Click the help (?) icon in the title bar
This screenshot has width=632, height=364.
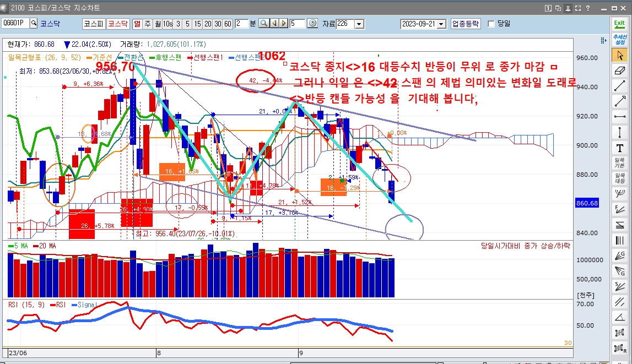(x=588, y=8)
